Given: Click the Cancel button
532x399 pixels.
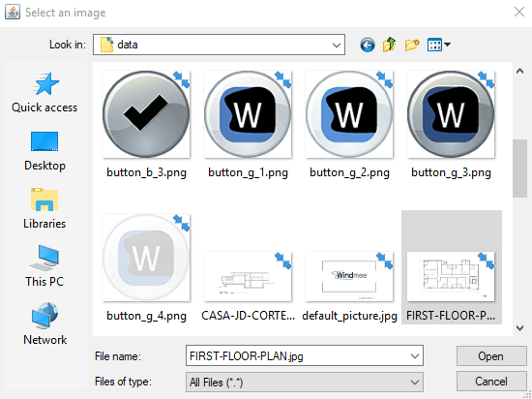Looking at the screenshot, I should click(491, 382).
